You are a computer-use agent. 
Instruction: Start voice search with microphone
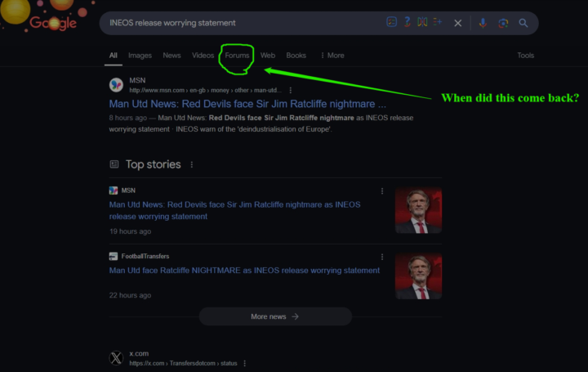pos(483,23)
